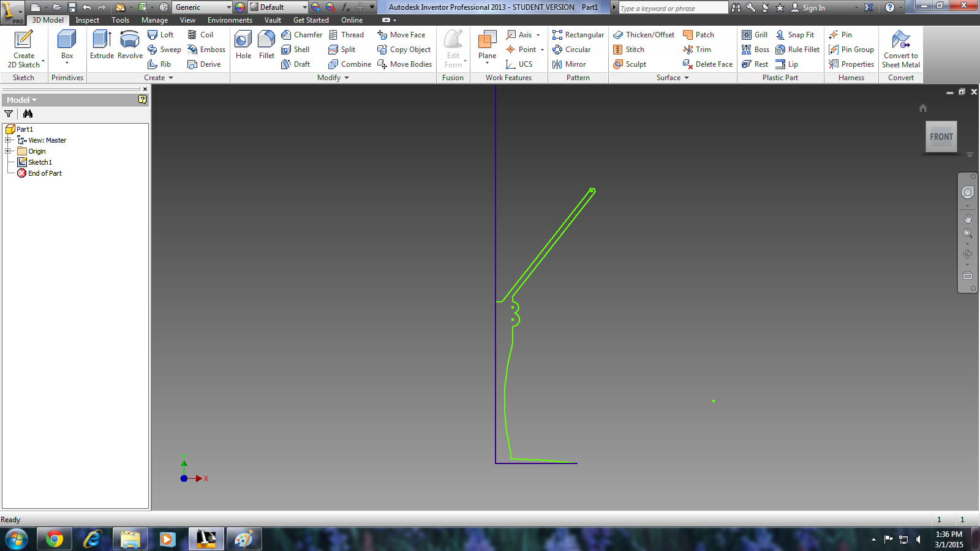This screenshot has width=980, height=551.
Task: Open the Derive command
Action: pos(204,64)
